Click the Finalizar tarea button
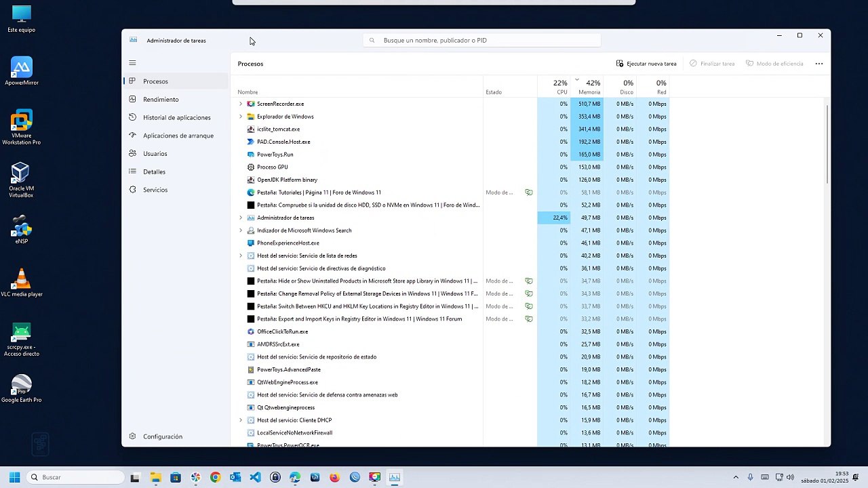This screenshot has height=488, width=868. 712,64
